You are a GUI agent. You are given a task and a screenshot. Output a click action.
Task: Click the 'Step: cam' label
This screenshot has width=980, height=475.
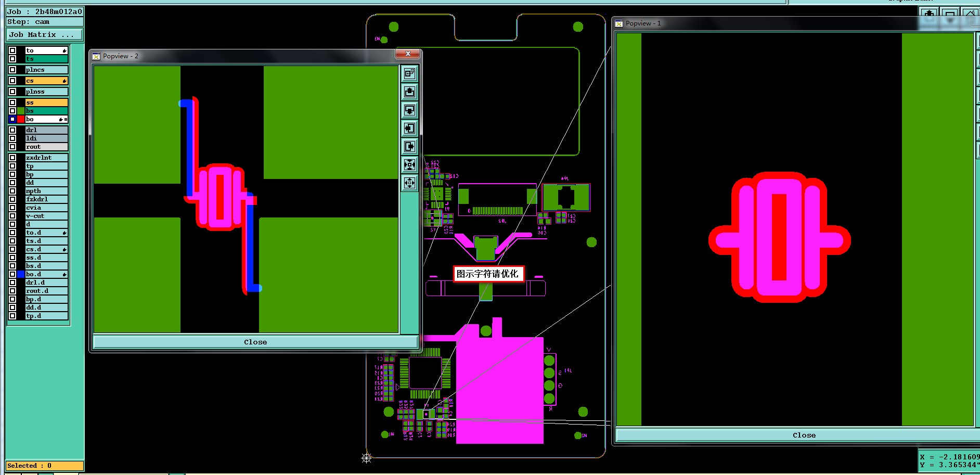(45, 22)
